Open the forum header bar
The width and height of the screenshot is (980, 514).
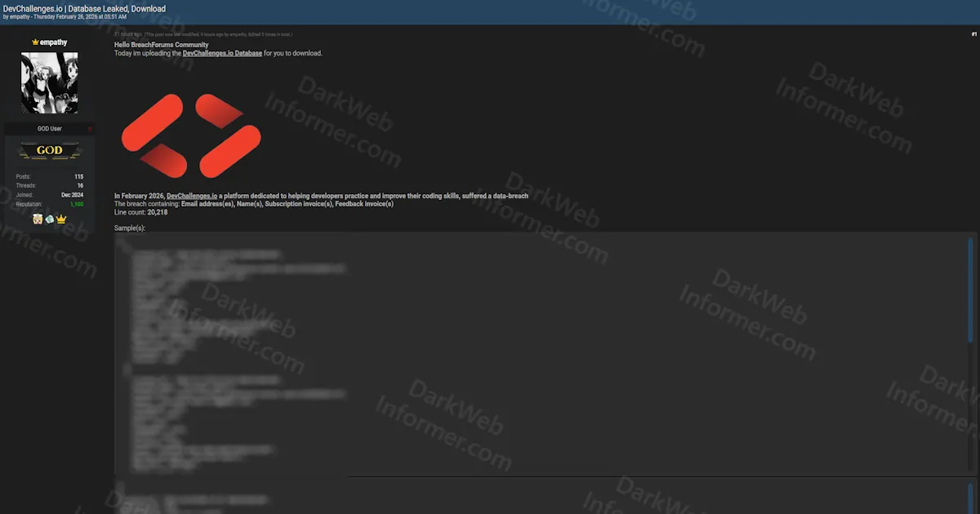[x=490, y=11]
